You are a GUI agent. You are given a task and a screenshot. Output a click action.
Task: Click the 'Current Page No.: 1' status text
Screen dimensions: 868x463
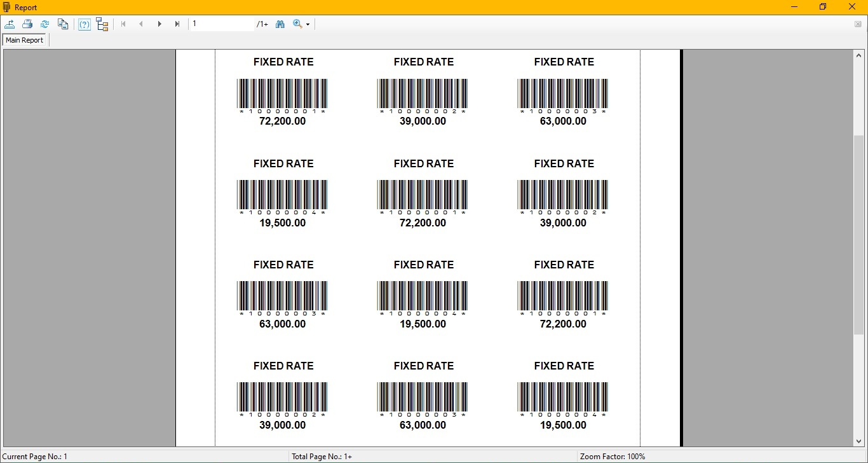(x=35, y=457)
